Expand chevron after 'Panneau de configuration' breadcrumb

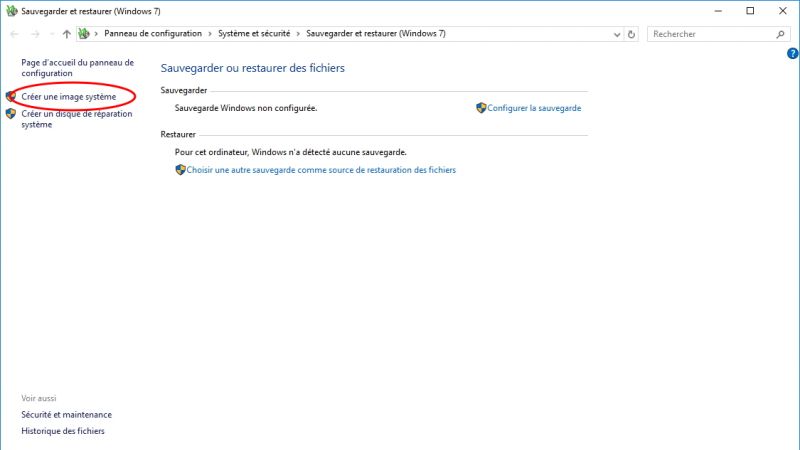tap(210, 34)
